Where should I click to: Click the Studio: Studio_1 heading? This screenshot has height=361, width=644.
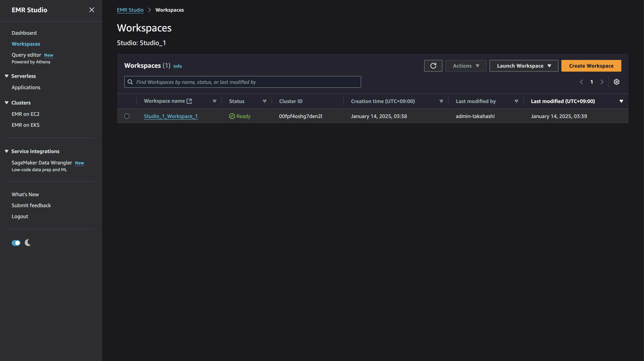(x=141, y=43)
